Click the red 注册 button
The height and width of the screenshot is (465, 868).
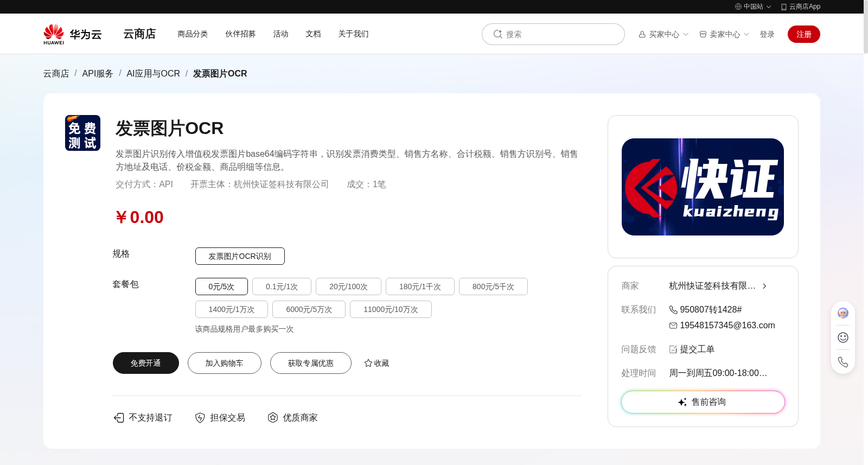tap(804, 34)
